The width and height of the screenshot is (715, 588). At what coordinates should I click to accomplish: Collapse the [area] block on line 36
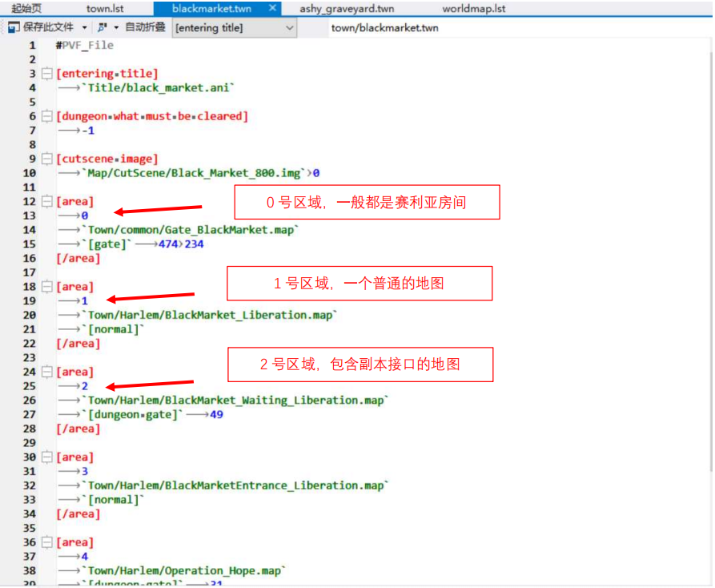coord(47,542)
